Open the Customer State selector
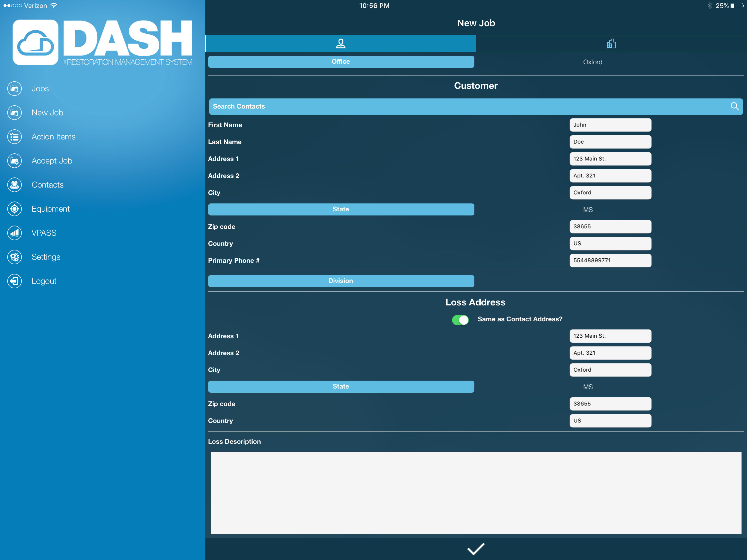This screenshot has height=560, width=747. (341, 209)
